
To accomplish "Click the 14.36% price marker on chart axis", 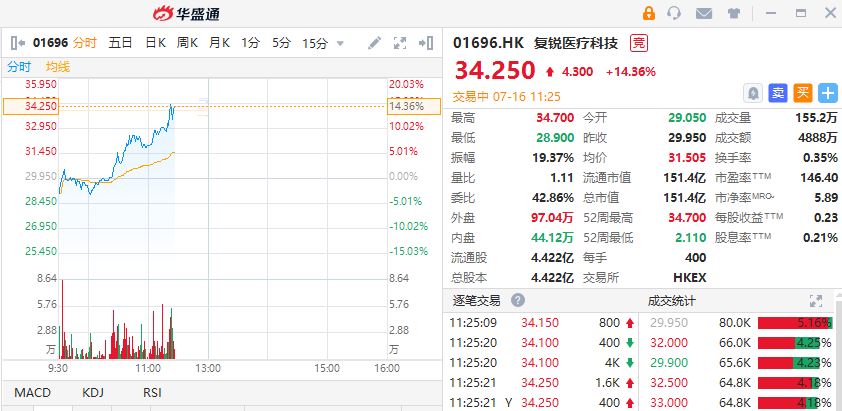I will (x=413, y=106).
